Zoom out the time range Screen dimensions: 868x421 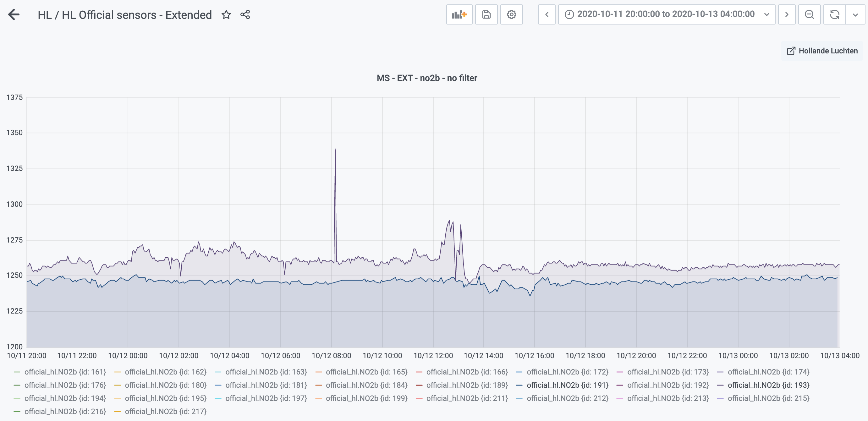pyautogui.click(x=809, y=14)
